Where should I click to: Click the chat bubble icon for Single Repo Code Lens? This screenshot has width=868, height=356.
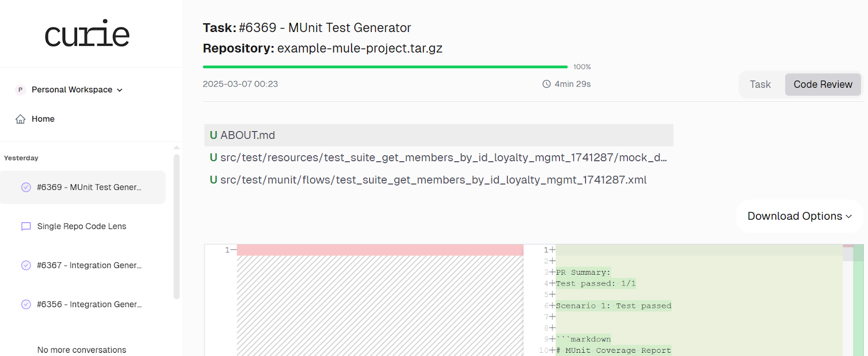pos(25,226)
